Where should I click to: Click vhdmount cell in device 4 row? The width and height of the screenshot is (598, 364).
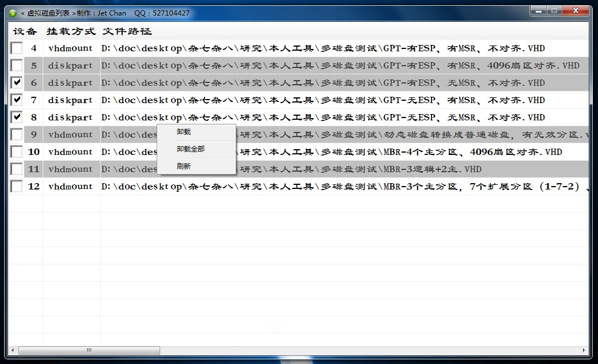click(x=70, y=48)
